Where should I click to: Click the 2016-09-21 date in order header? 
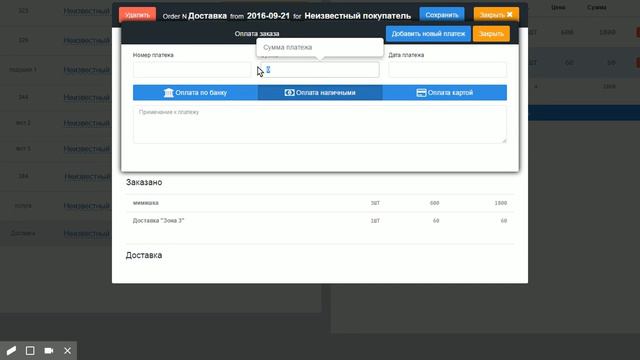(268, 16)
